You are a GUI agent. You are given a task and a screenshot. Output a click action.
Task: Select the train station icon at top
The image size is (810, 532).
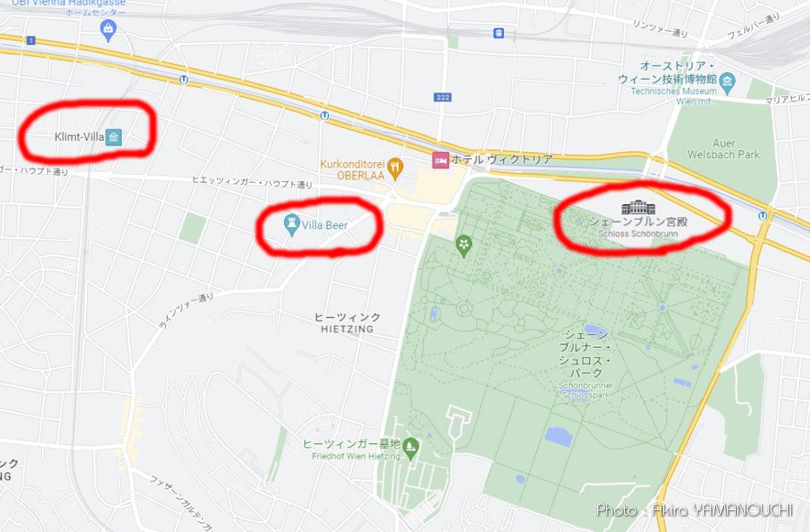click(x=498, y=33)
